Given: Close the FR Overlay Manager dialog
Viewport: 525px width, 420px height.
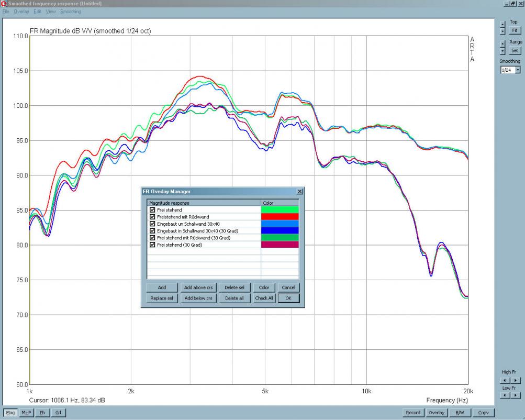Looking at the screenshot, I should click(x=300, y=191).
